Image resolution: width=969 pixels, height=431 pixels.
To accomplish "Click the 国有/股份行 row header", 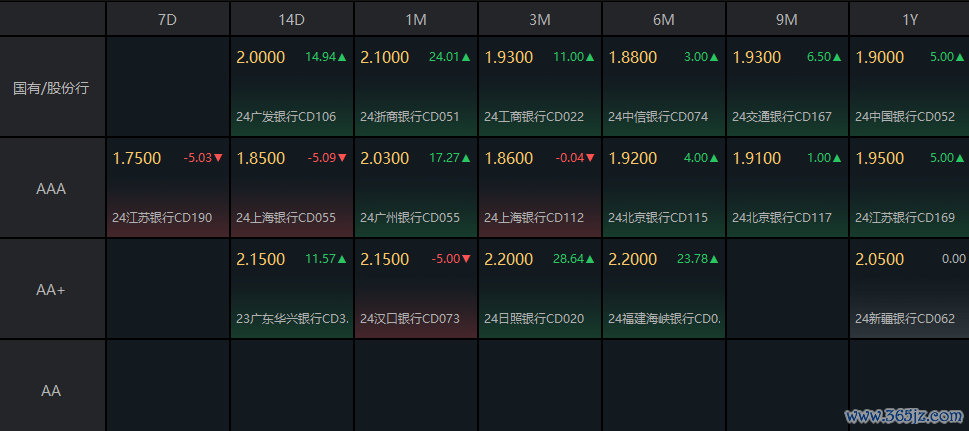I will point(52,87).
